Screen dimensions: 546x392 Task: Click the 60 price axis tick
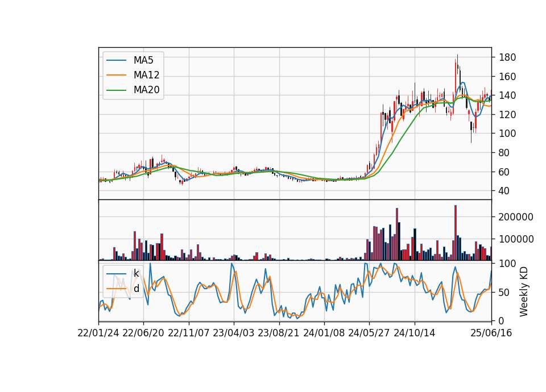pos(504,172)
